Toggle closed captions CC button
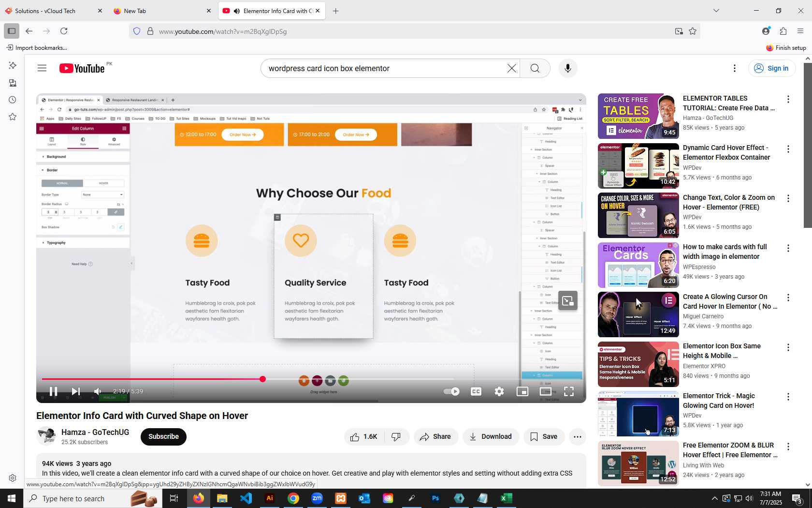812x508 pixels. pyautogui.click(x=476, y=391)
